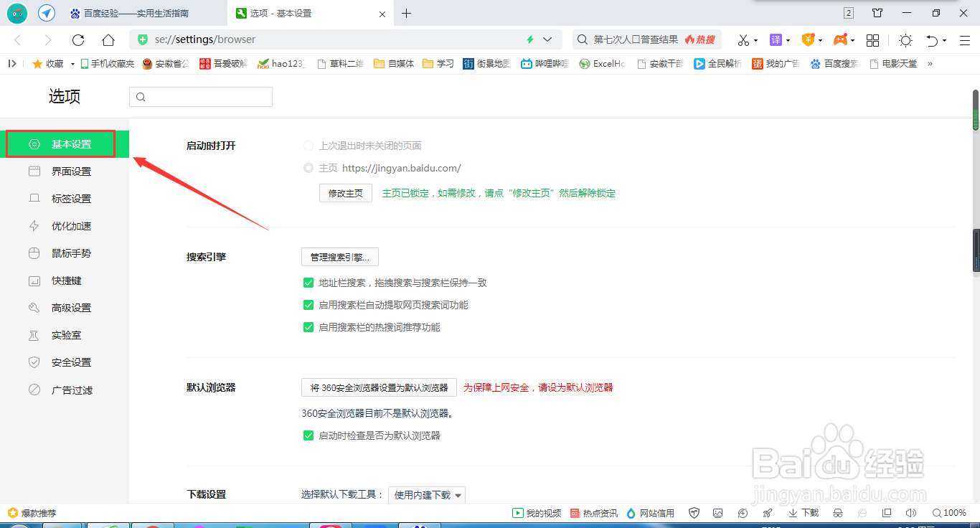Screen dimensions: 980x528
Task: Toggle 地址栏搜索 sync checkbox
Action: click(x=308, y=282)
